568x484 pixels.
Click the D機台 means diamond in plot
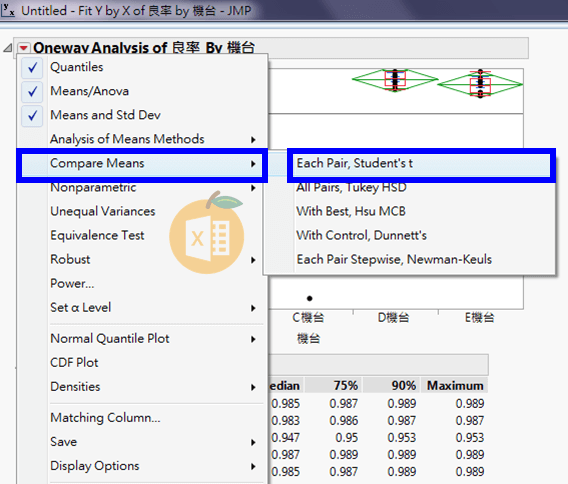click(x=395, y=79)
